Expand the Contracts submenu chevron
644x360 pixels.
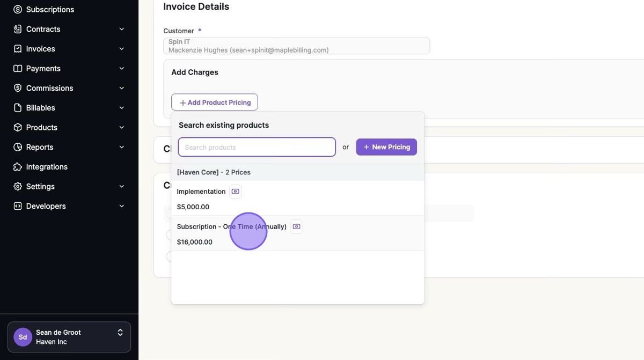pyautogui.click(x=122, y=29)
